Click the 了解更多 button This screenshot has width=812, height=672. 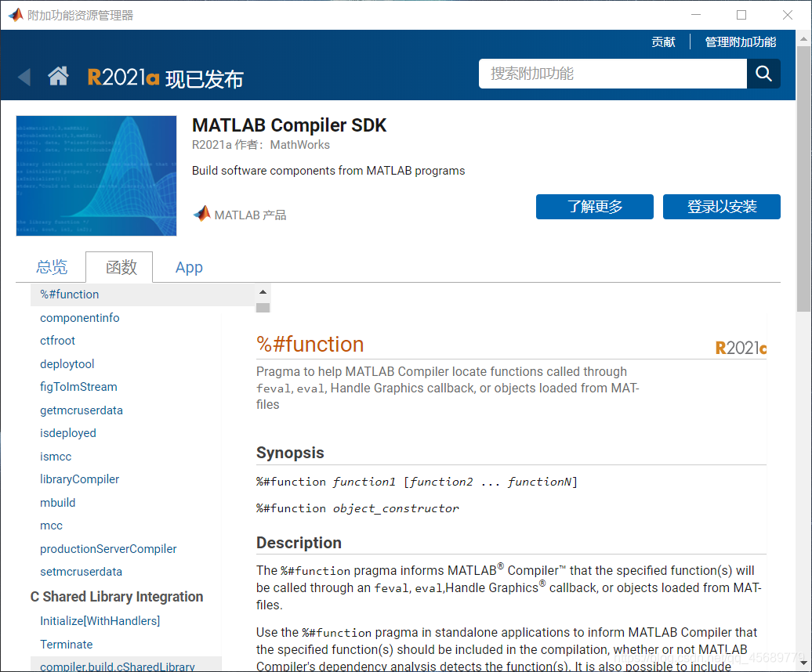tap(594, 207)
